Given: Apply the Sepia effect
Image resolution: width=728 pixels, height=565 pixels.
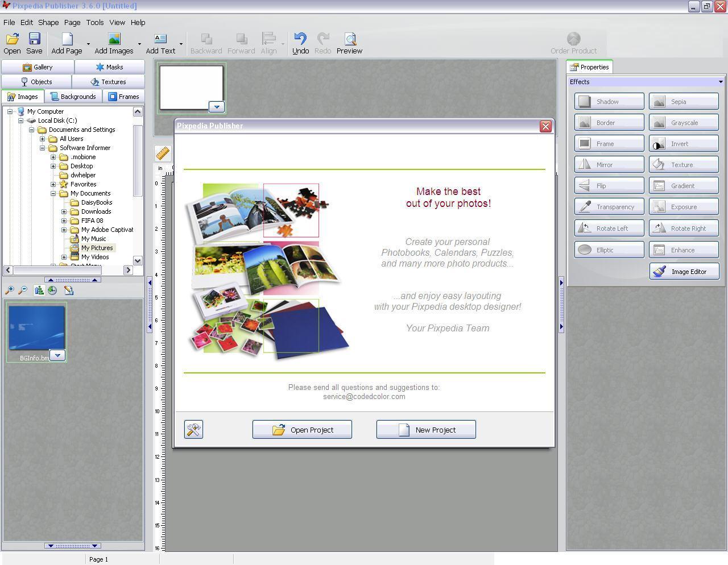Looking at the screenshot, I should click(x=684, y=102).
